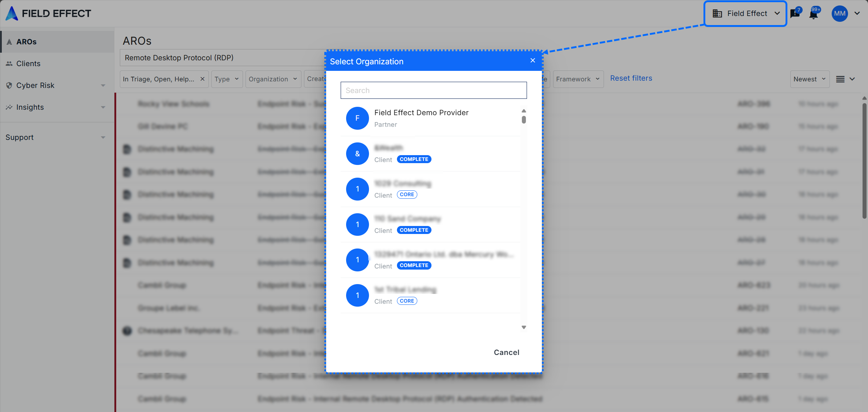Screen dimensions: 868x412
Task: Open the chat messages icon with badge
Action: click(795, 13)
